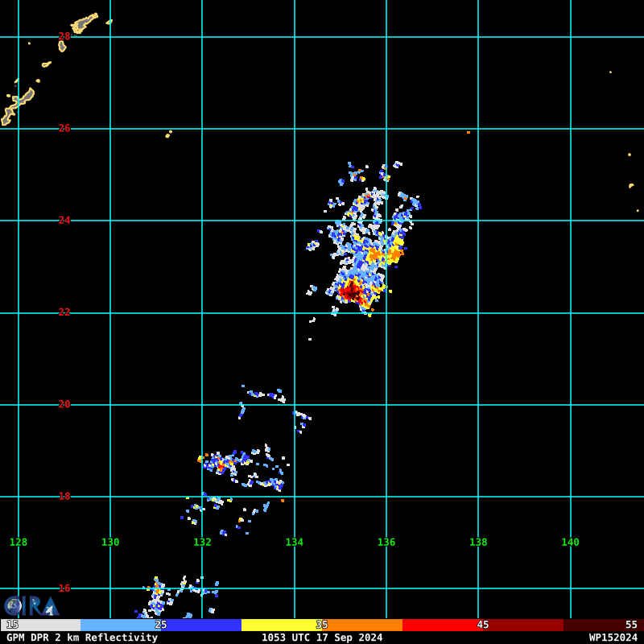644x644 pixels.
Task: Click the 1053 UTC 17 Sep 2024 timestamp
Action: click(322, 638)
